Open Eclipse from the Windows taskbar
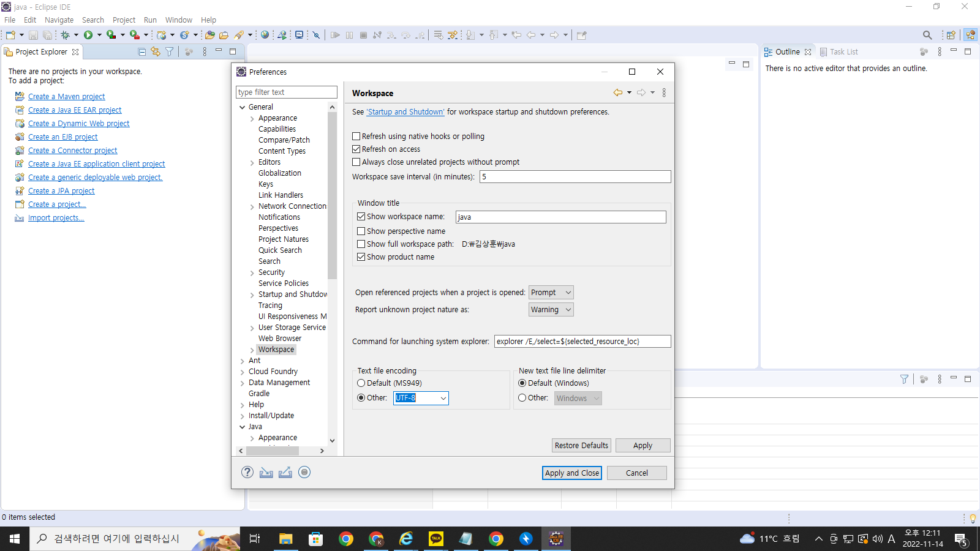Image resolution: width=980 pixels, height=551 pixels. pos(556,539)
